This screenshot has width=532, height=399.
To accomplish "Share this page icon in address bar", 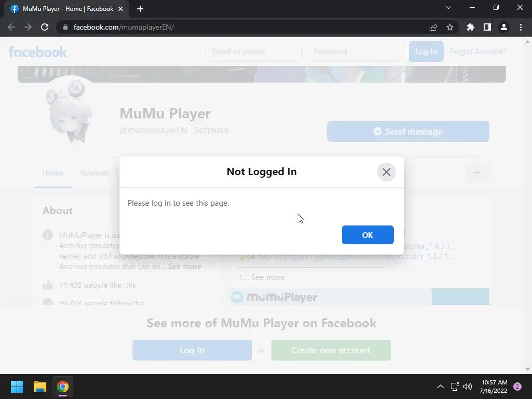I will [x=433, y=27].
